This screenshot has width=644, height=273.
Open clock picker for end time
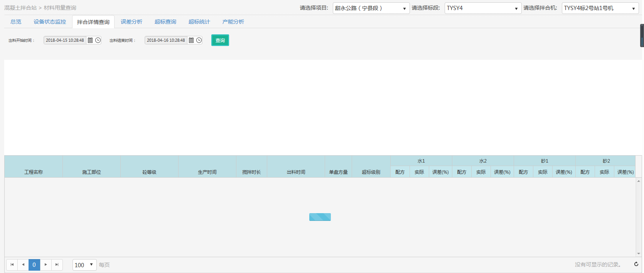(x=199, y=40)
